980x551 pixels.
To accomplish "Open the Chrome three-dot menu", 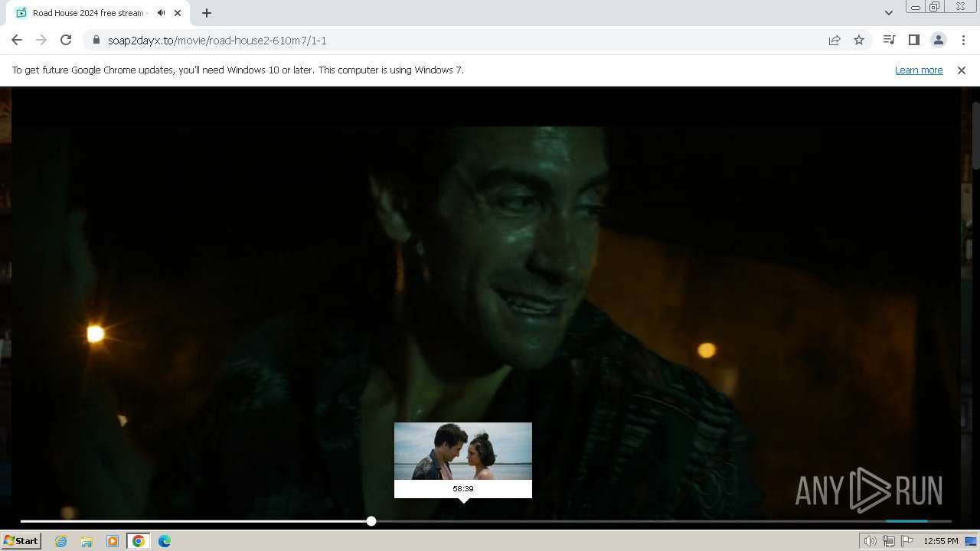I will coord(963,40).
